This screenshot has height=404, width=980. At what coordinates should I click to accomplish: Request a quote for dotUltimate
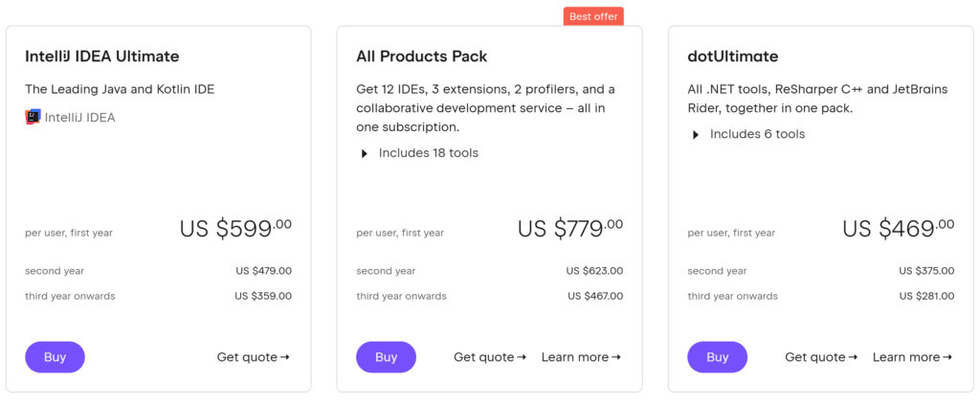[x=820, y=357]
